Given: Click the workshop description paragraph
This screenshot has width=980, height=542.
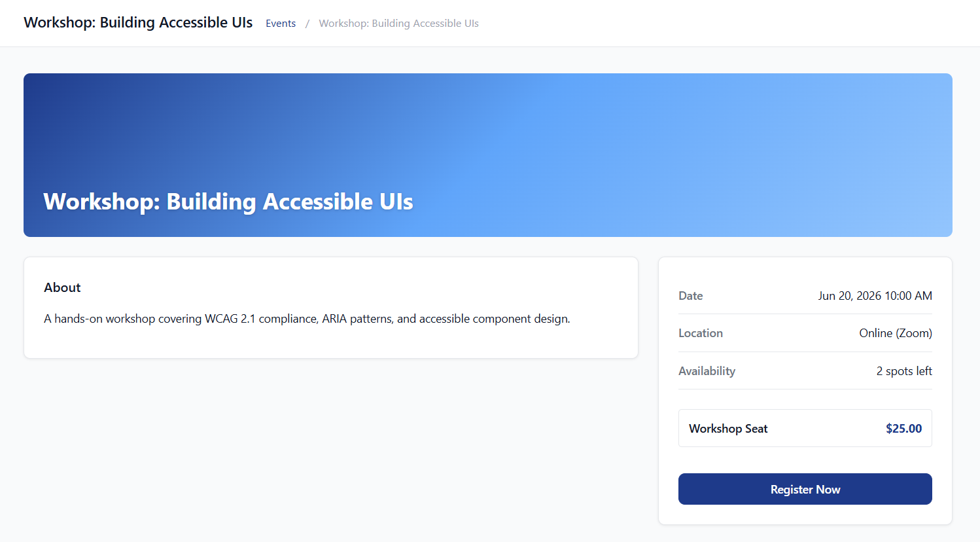Looking at the screenshot, I should tap(307, 319).
